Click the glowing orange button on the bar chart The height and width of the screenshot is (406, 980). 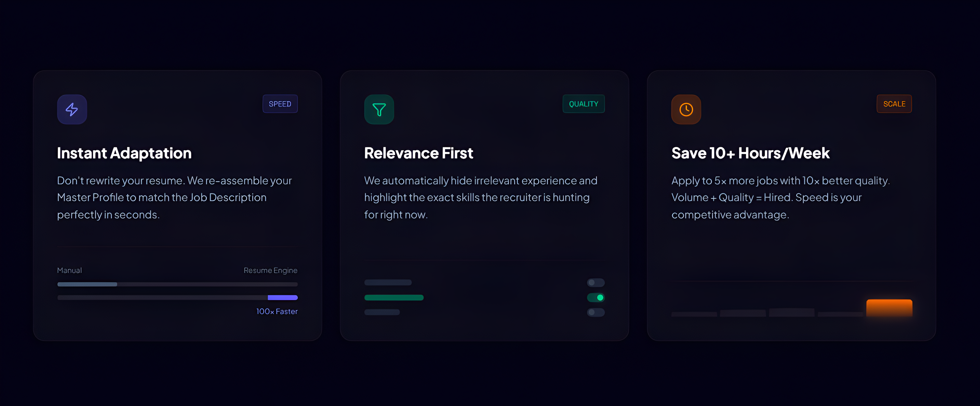(889, 308)
